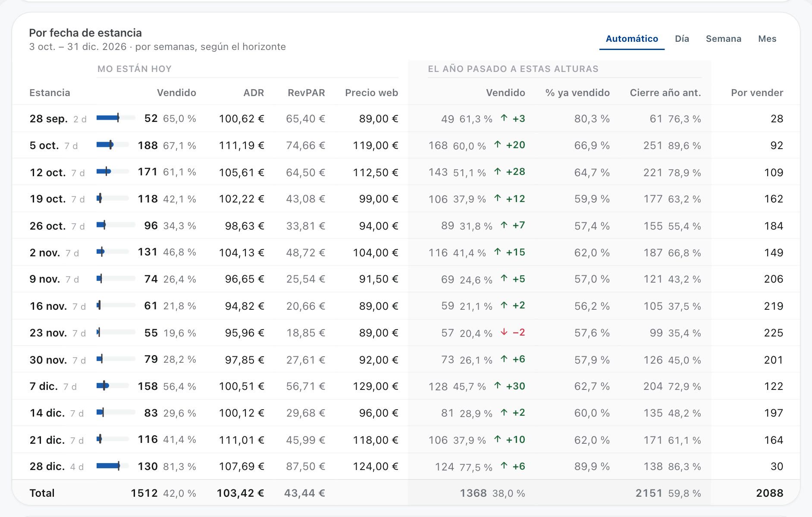Click the RevPAR column header

coord(306,93)
